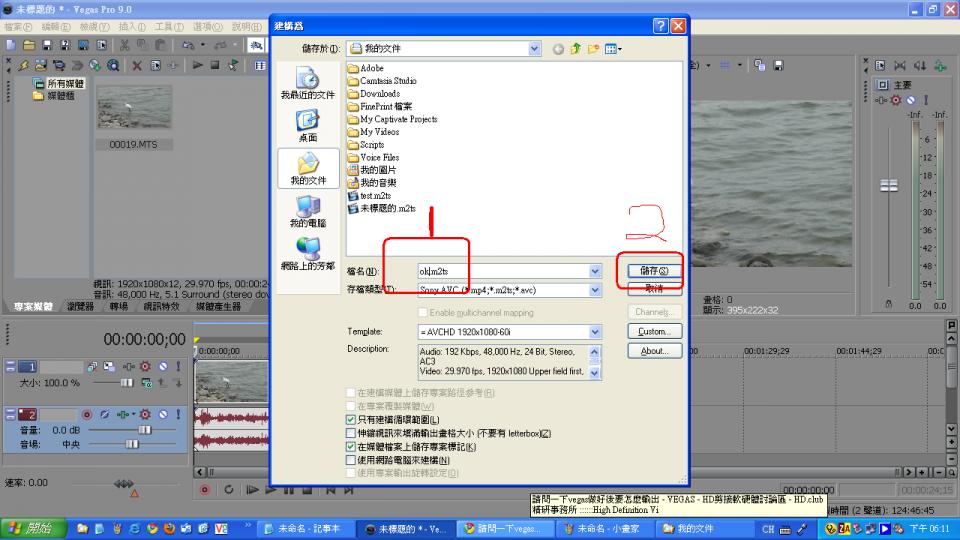Viewport: 960px width, 540px height.
Task: Open the filename history dropdown arrow
Action: 595,271
